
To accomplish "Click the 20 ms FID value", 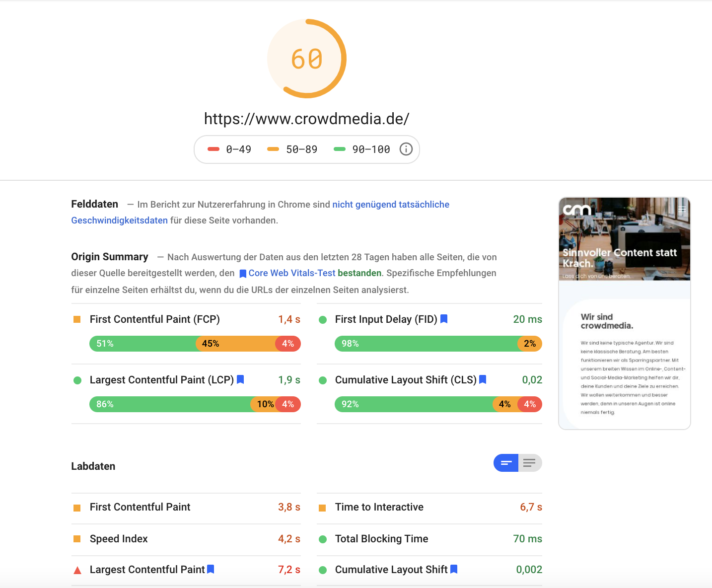I will (x=528, y=319).
